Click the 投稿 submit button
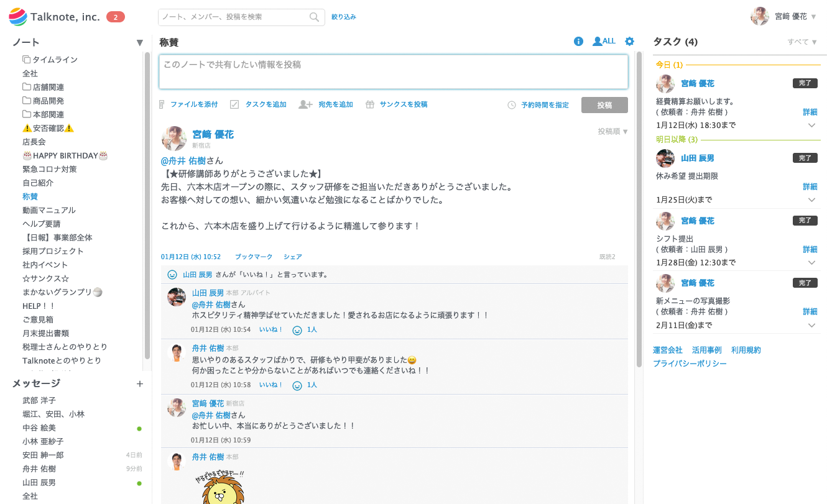Image resolution: width=827 pixels, height=504 pixels. point(604,105)
